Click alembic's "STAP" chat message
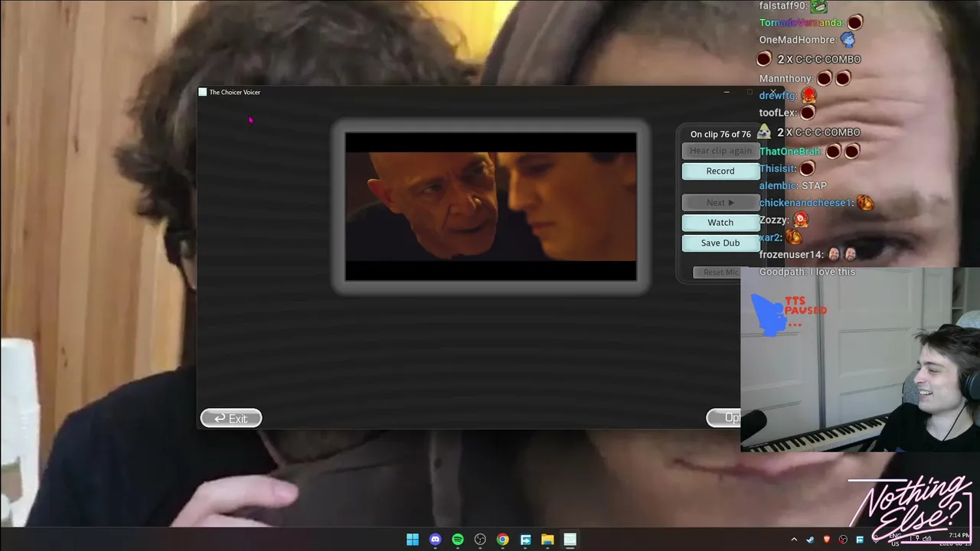 (x=814, y=185)
